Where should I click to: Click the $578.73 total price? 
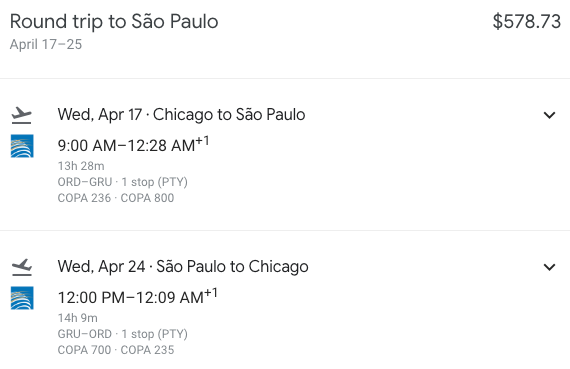click(527, 21)
